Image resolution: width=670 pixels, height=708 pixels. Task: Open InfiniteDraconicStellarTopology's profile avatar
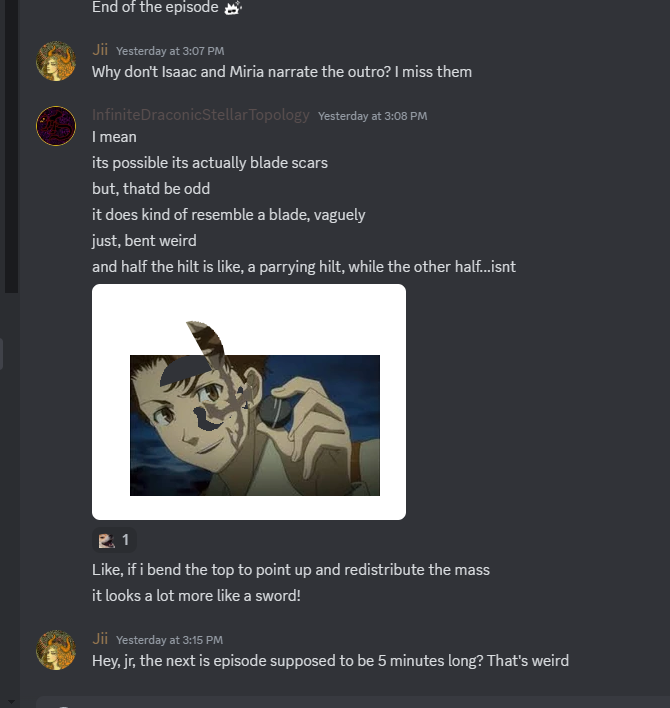point(56,126)
